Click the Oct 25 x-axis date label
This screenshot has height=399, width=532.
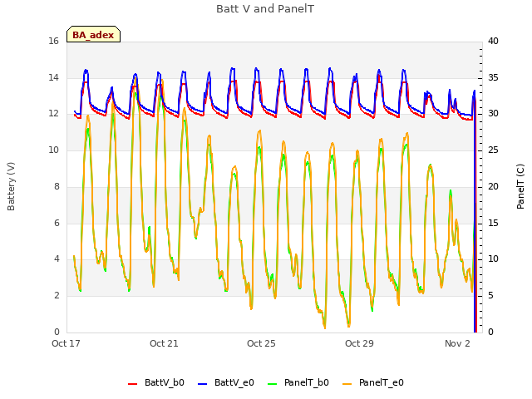tap(261, 343)
